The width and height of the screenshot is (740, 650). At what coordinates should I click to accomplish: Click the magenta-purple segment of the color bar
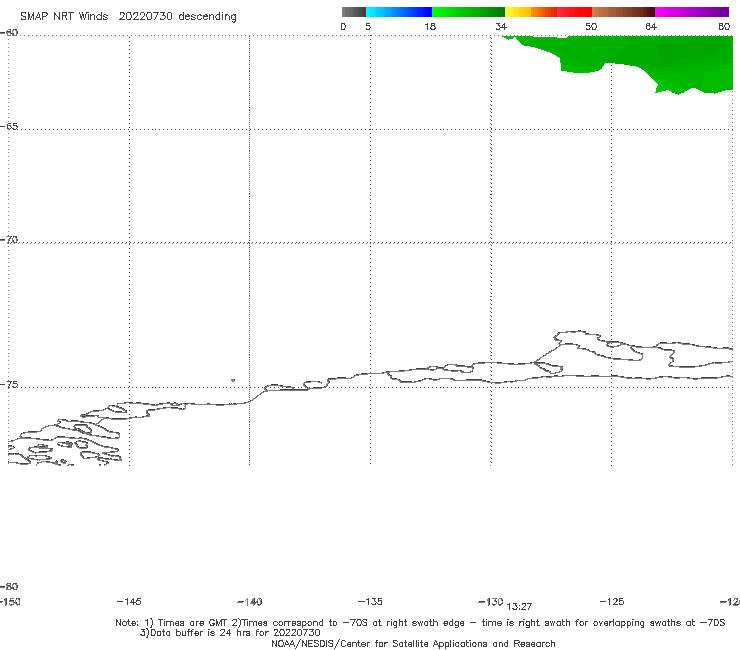coord(692,12)
